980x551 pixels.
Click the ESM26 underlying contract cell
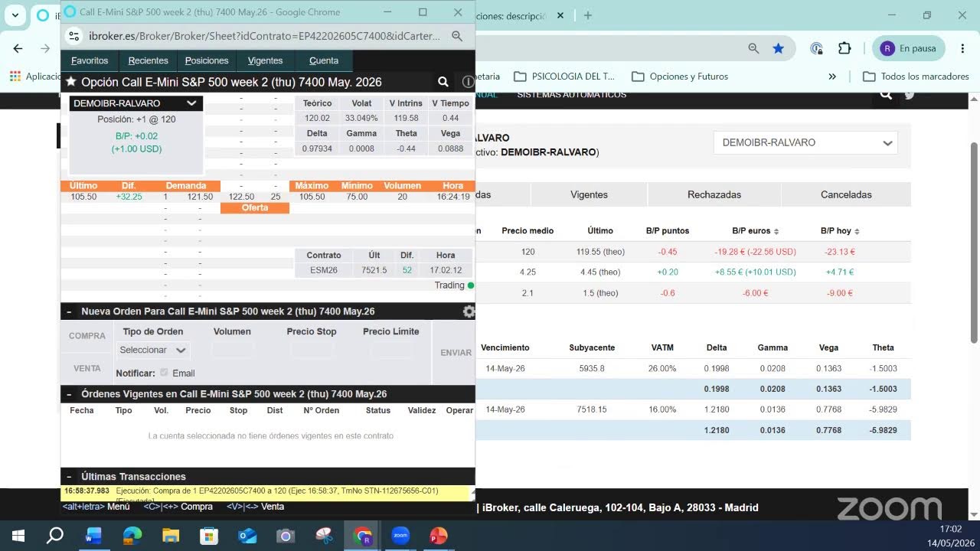(x=324, y=270)
